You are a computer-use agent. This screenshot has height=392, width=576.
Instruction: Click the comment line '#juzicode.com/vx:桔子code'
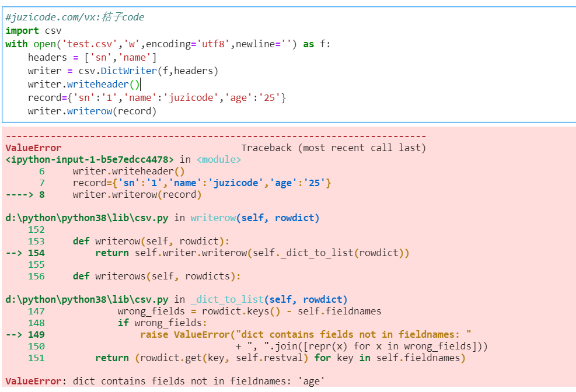75,17
